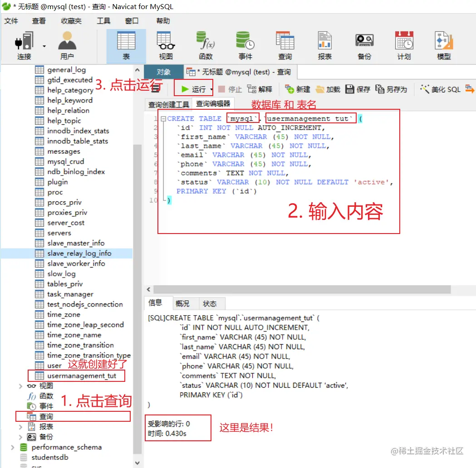Expand the 视图 tree node
Image resolution: width=476 pixels, height=468 pixels.
(20, 386)
